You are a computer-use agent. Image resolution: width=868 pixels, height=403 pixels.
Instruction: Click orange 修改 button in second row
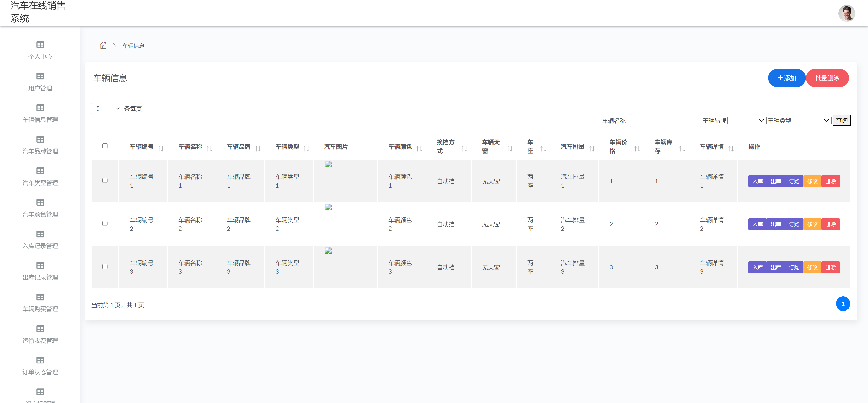pos(812,224)
